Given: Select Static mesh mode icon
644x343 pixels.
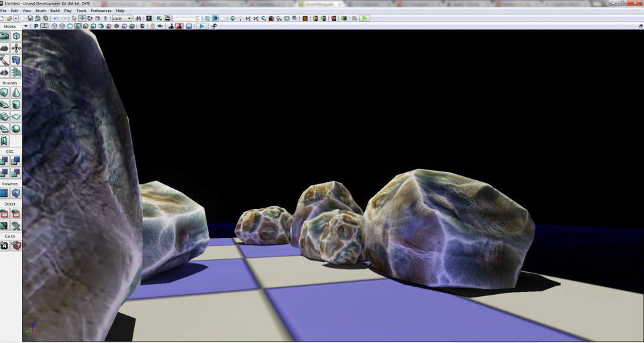Looking at the screenshot, I should (x=16, y=60).
